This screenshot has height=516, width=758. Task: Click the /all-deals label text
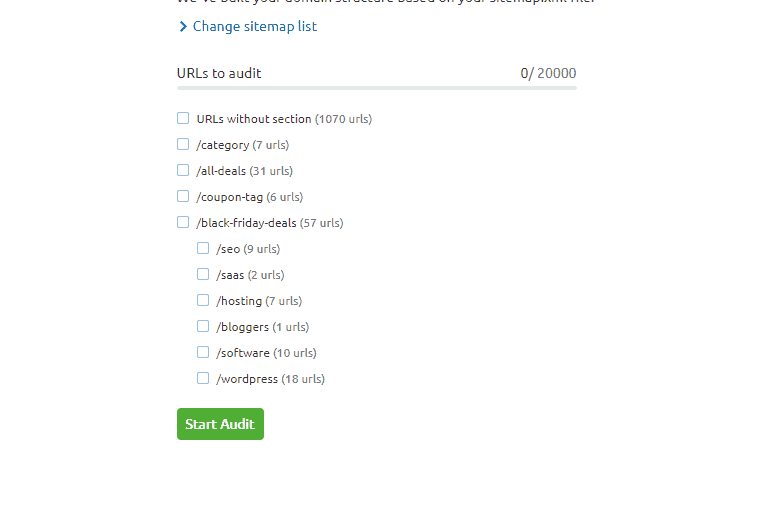pos(221,171)
